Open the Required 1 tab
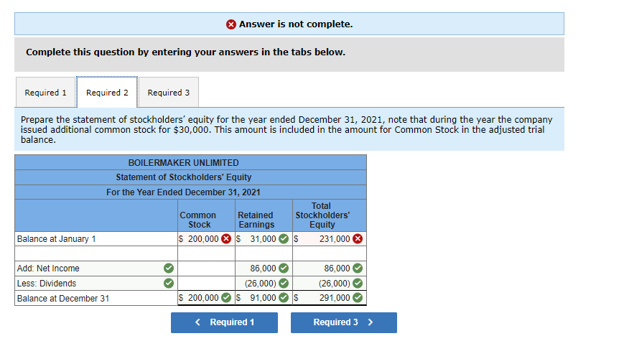624x364 pixels. click(46, 93)
